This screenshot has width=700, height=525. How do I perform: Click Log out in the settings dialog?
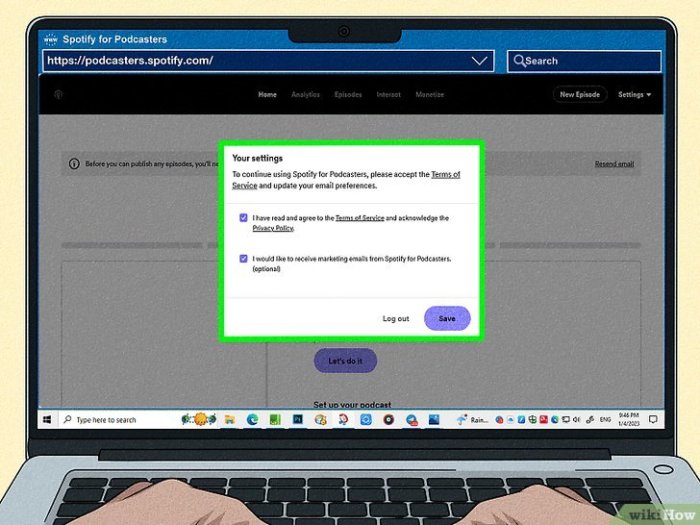point(396,318)
